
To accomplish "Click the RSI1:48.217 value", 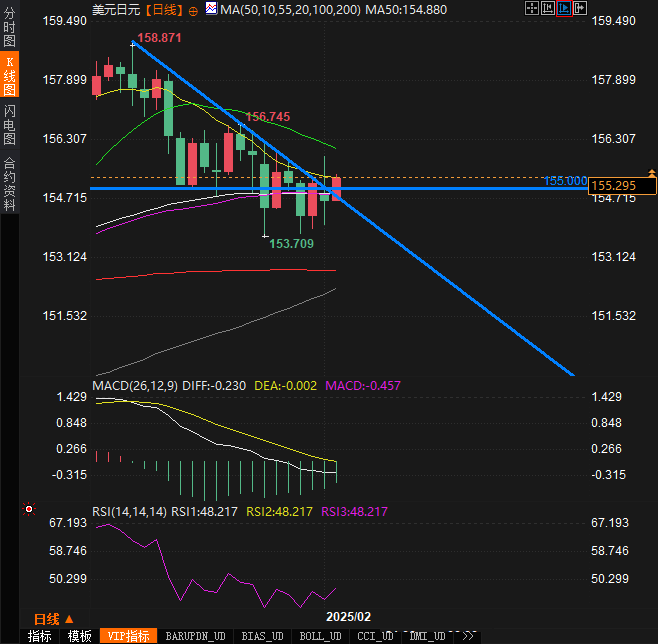I will [x=204, y=511].
